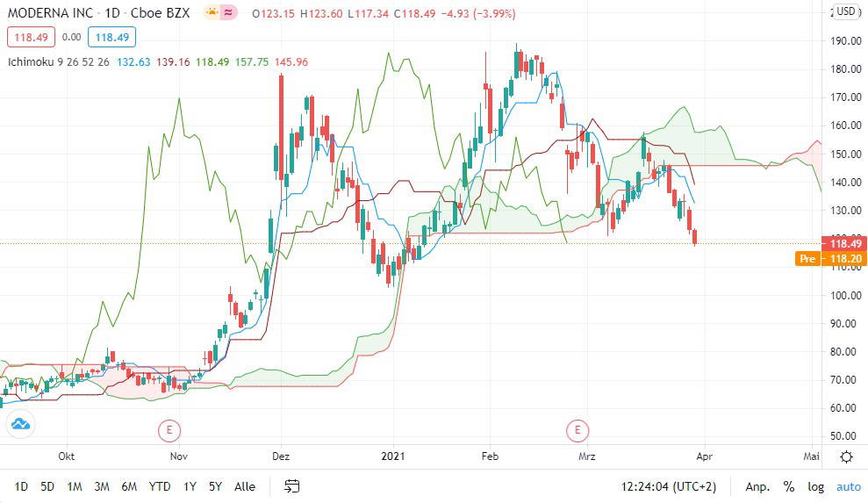868x503 pixels.
Task: Click the Cboe BZX exchange label
Action: pyautogui.click(x=160, y=13)
